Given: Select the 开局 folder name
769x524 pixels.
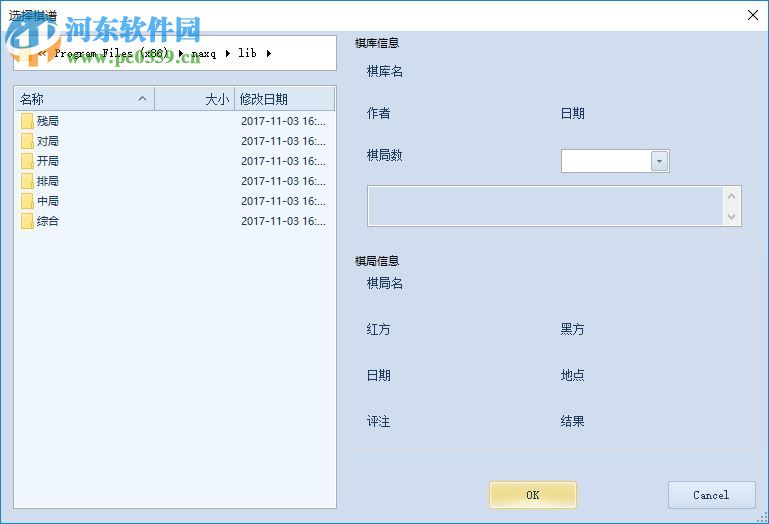Looking at the screenshot, I should pos(48,161).
